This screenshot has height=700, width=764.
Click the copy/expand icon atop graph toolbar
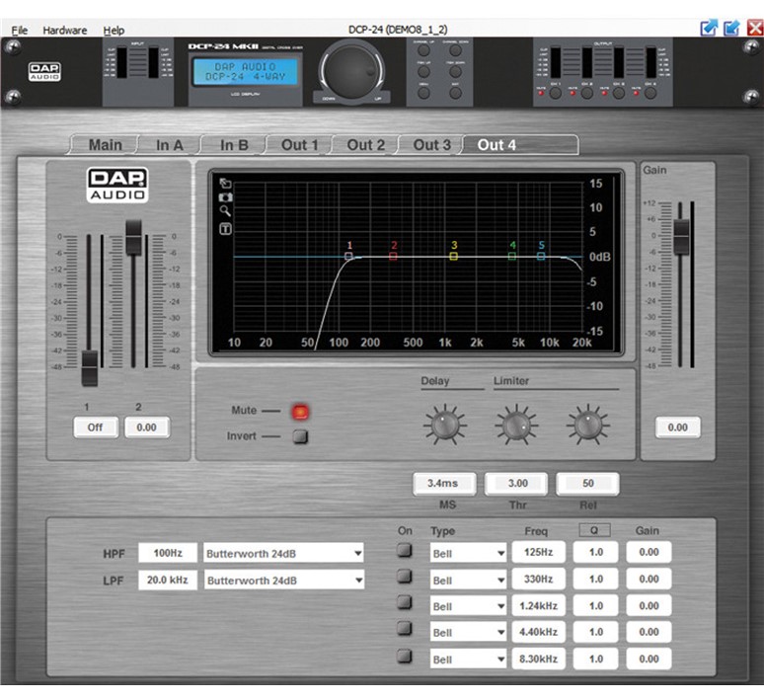pyautogui.click(x=225, y=184)
